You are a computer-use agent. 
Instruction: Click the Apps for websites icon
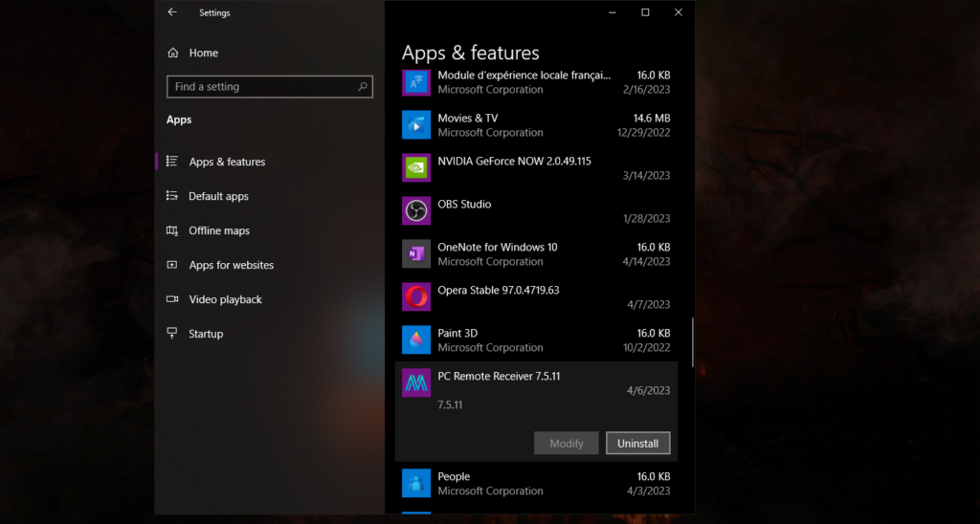172,265
